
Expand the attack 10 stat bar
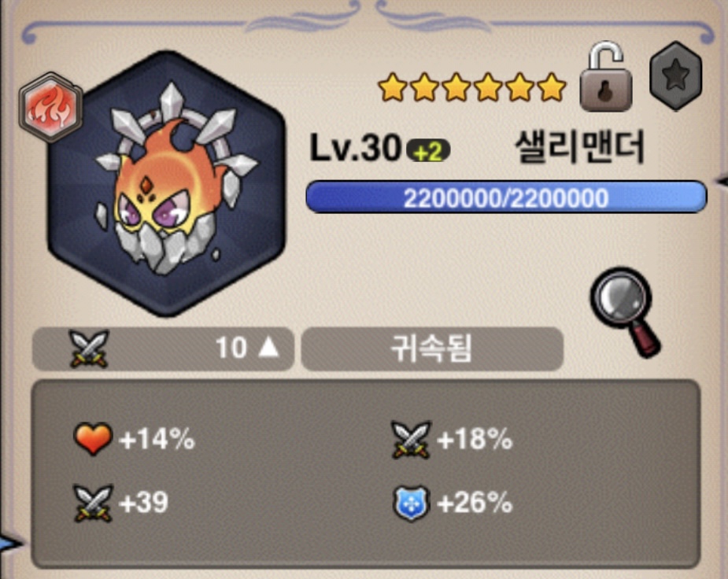[163, 349]
